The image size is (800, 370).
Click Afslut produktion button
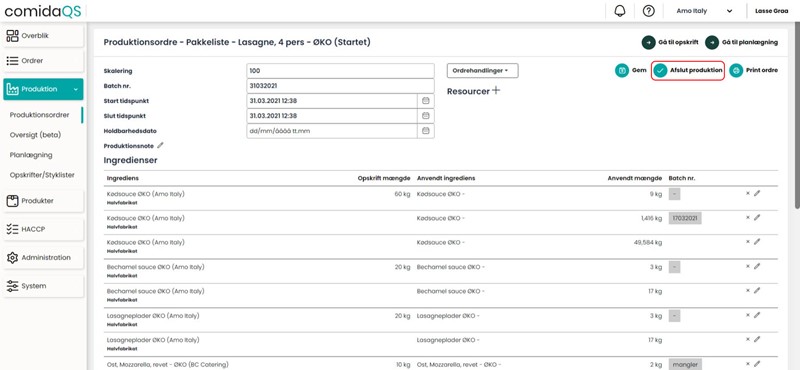688,70
